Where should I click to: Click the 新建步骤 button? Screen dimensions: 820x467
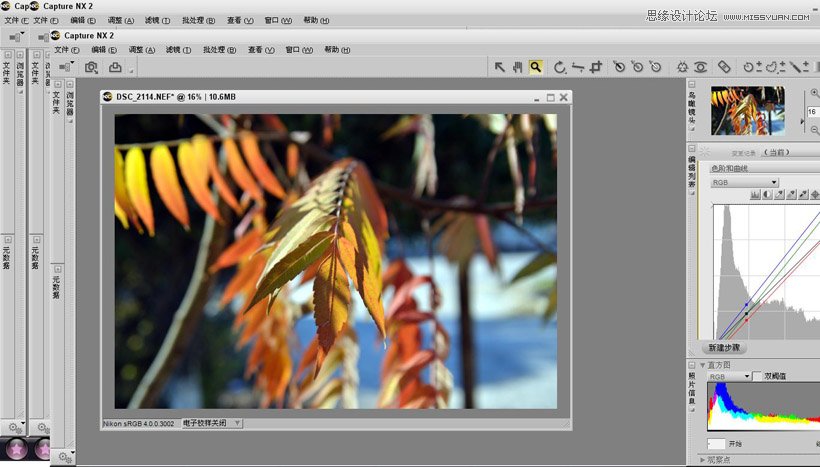pos(724,348)
